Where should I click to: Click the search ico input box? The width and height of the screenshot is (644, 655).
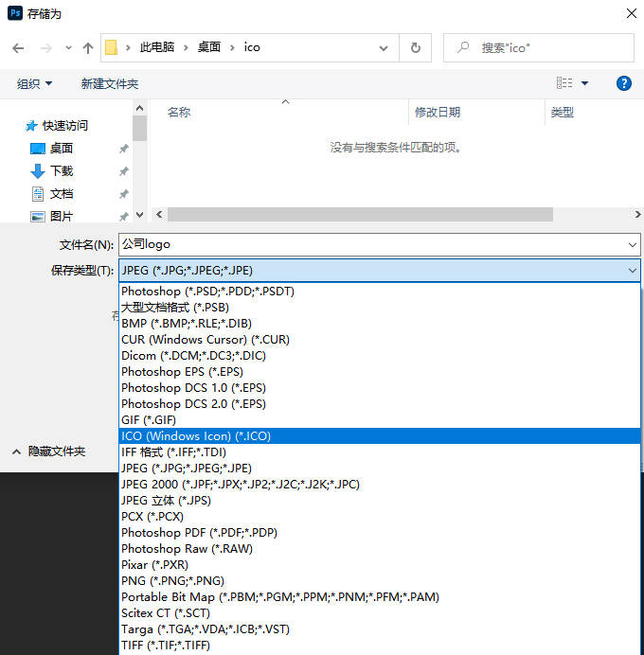point(539,47)
